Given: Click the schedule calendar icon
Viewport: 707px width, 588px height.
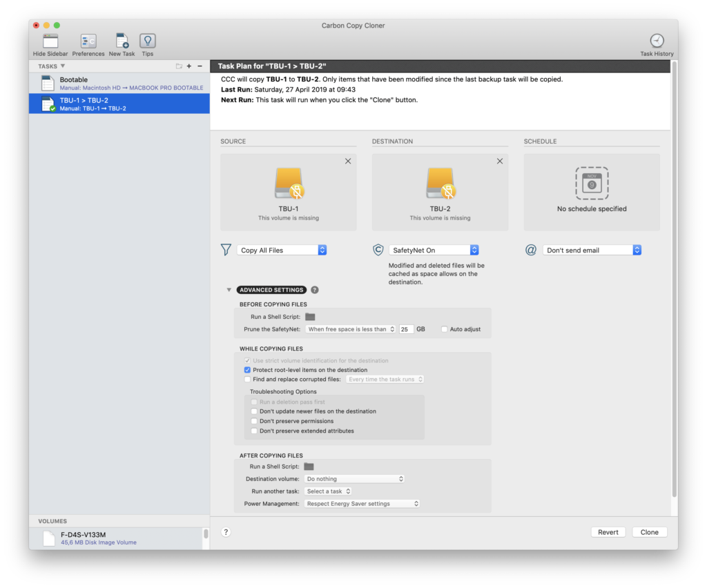Looking at the screenshot, I should [x=592, y=184].
